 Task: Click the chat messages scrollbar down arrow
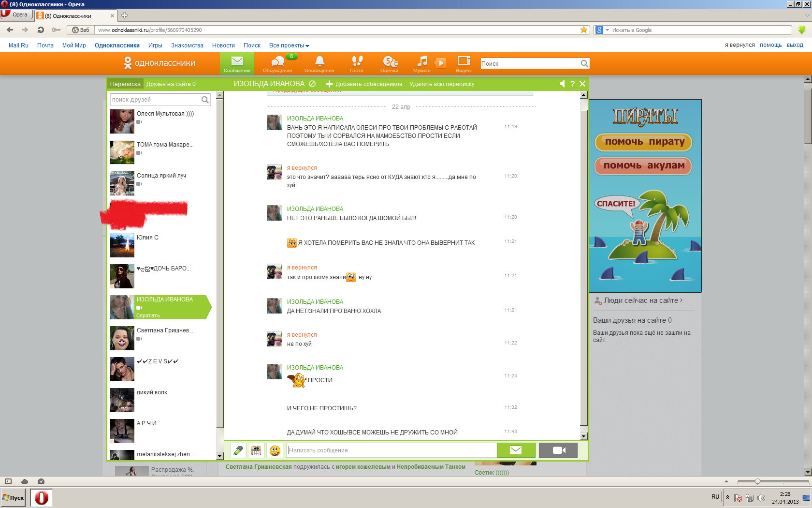point(583,436)
